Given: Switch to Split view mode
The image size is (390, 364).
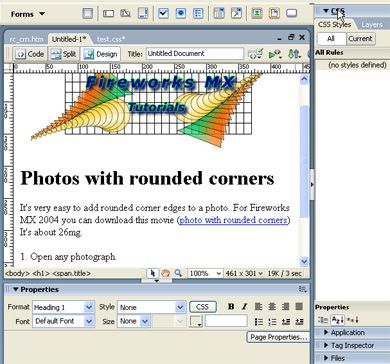Looking at the screenshot, I should pos(64,54).
